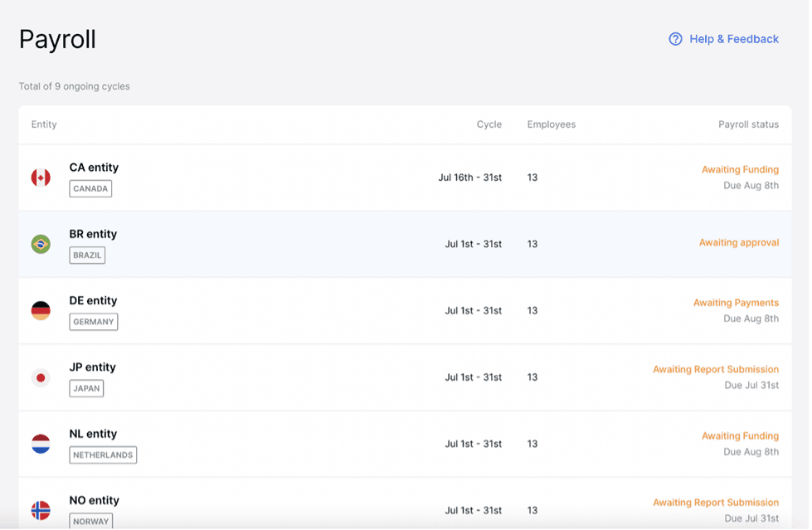The width and height of the screenshot is (812, 530).
Task: Open the Help & Feedback link
Action: [733, 39]
